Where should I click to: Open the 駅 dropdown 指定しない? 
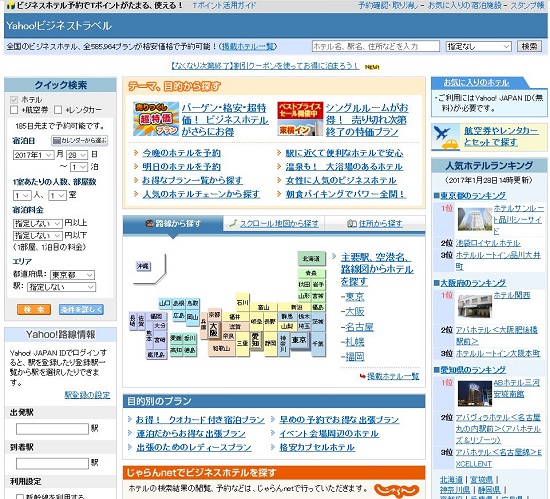point(61,287)
